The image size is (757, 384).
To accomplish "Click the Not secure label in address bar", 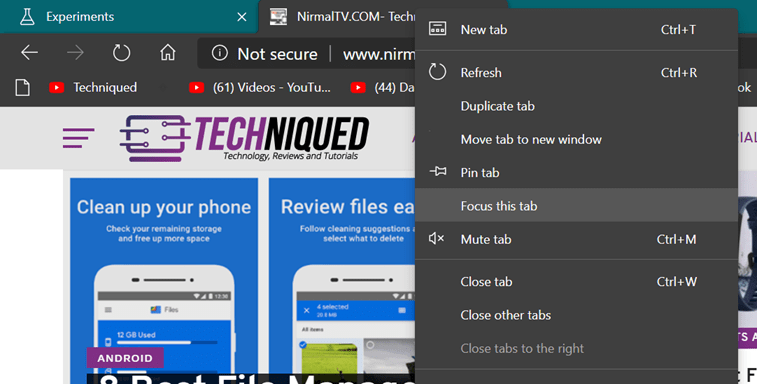I will click(x=277, y=54).
